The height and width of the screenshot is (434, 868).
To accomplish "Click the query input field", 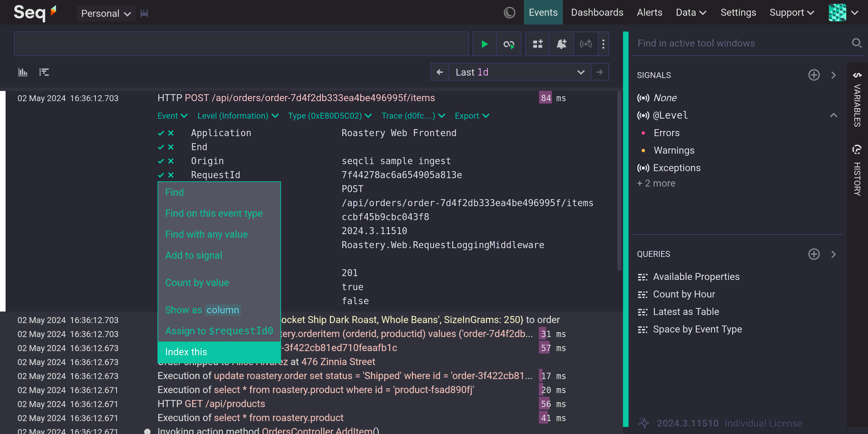I will click(x=241, y=44).
